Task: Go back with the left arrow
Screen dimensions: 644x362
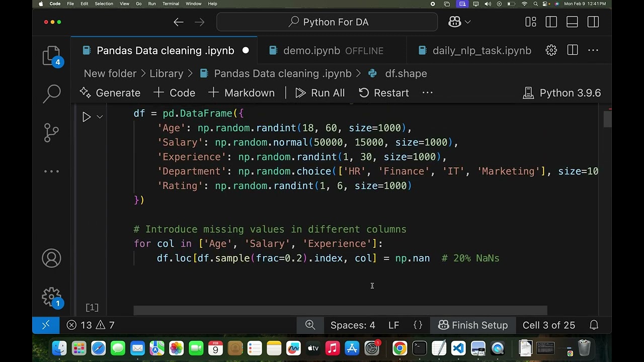Action: pos(179,22)
